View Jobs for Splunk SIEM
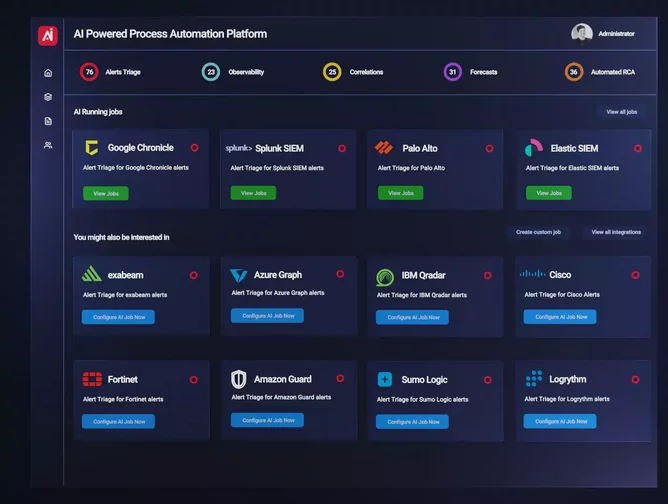 (x=253, y=193)
